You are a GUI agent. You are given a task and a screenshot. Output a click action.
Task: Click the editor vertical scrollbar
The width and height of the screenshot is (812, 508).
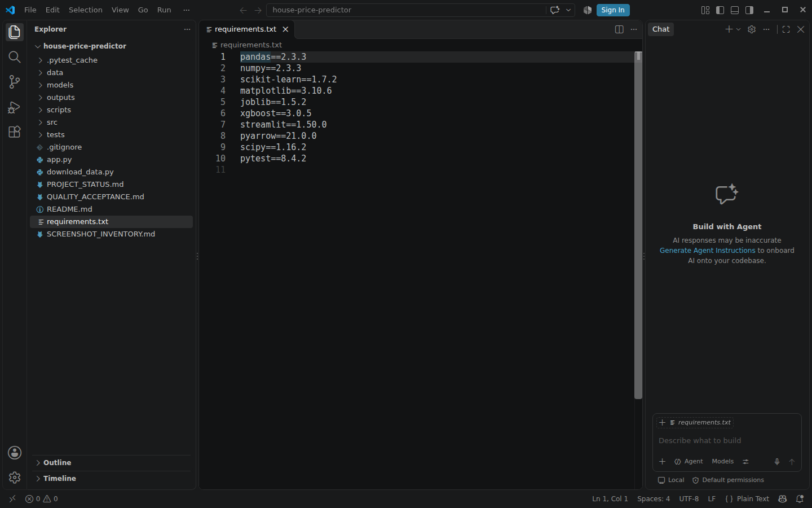coord(638,226)
